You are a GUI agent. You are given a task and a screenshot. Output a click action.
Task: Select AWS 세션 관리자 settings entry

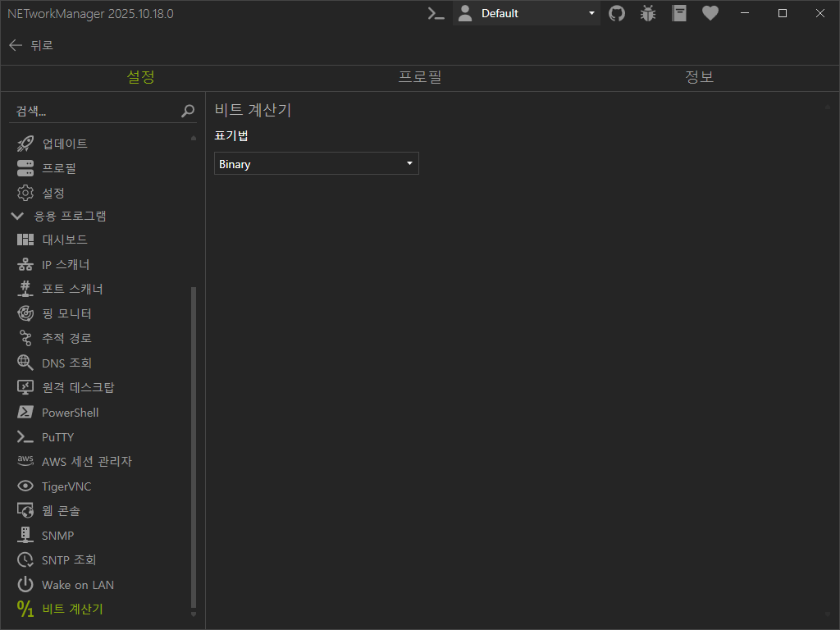103,461
